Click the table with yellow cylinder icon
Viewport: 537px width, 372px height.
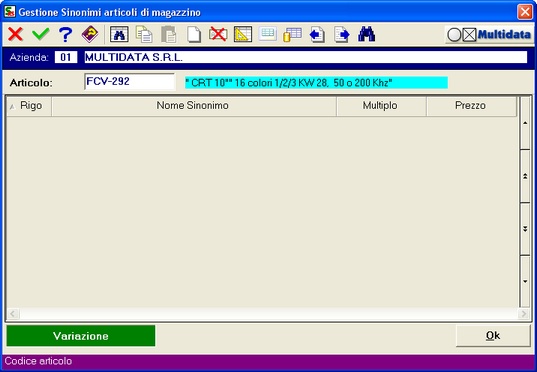point(292,35)
